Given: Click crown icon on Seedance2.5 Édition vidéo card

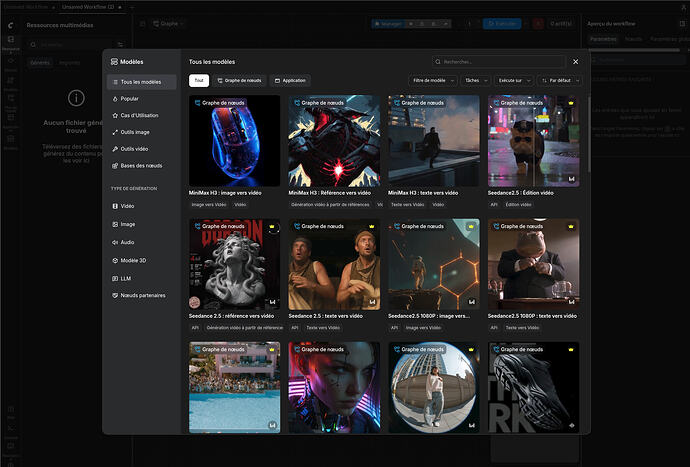Looking at the screenshot, I should point(571,103).
